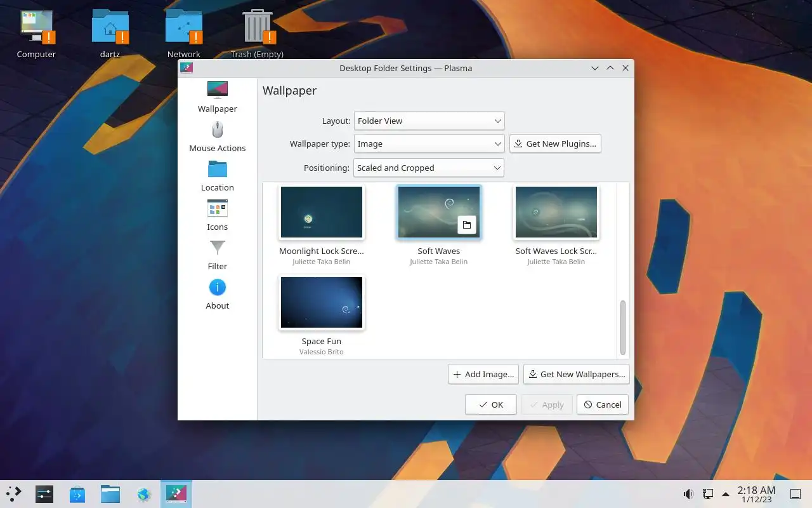Click the Cancel button
Image resolution: width=812 pixels, height=508 pixels.
tap(603, 404)
